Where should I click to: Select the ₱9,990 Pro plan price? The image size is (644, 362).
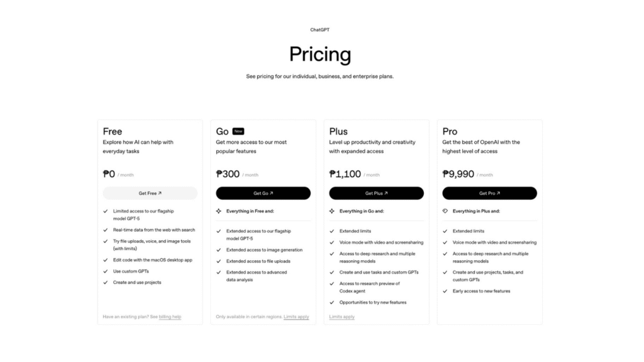point(458,174)
